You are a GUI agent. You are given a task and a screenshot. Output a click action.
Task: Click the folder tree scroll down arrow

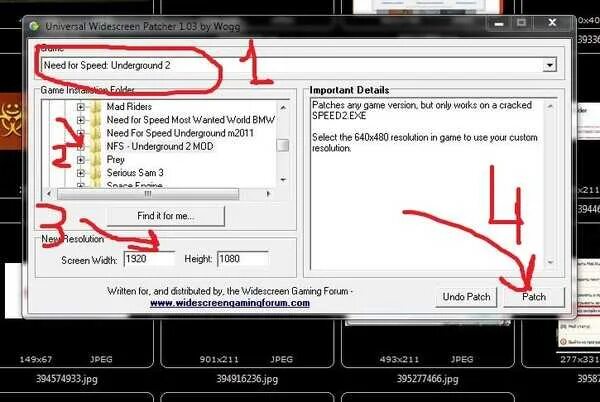[283, 180]
